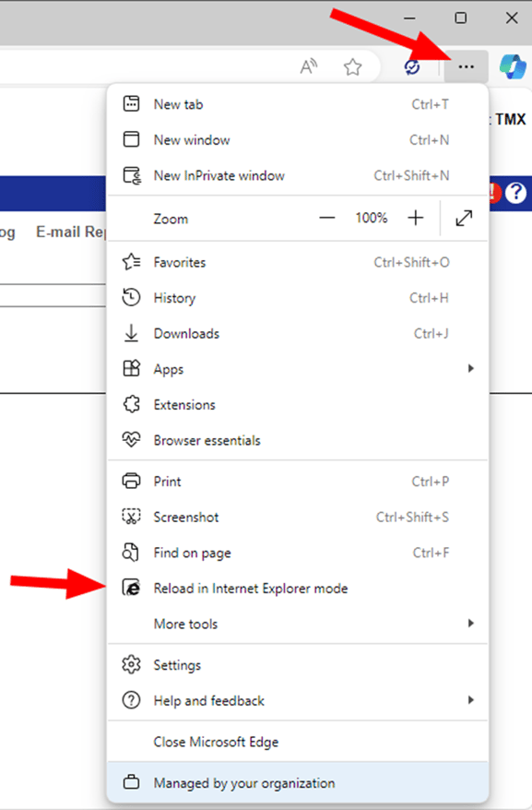532x810 pixels.
Task: Add page to favorites with the star icon
Action: tap(353, 66)
